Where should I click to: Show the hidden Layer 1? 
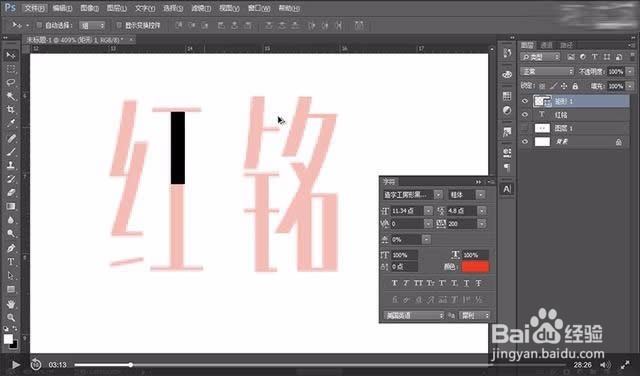coord(525,129)
